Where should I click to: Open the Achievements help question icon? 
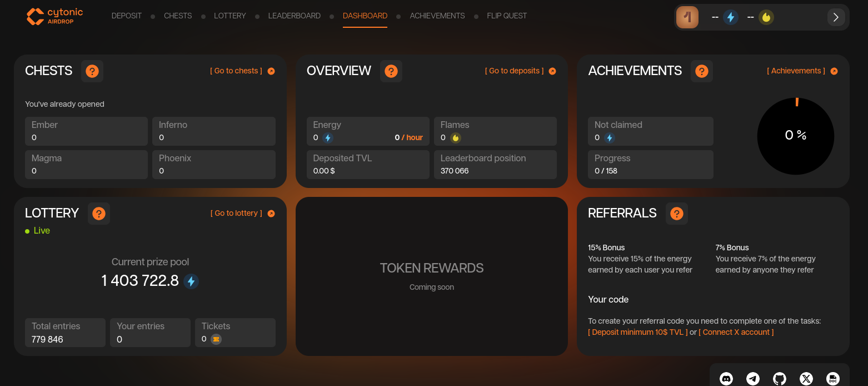point(702,71)
